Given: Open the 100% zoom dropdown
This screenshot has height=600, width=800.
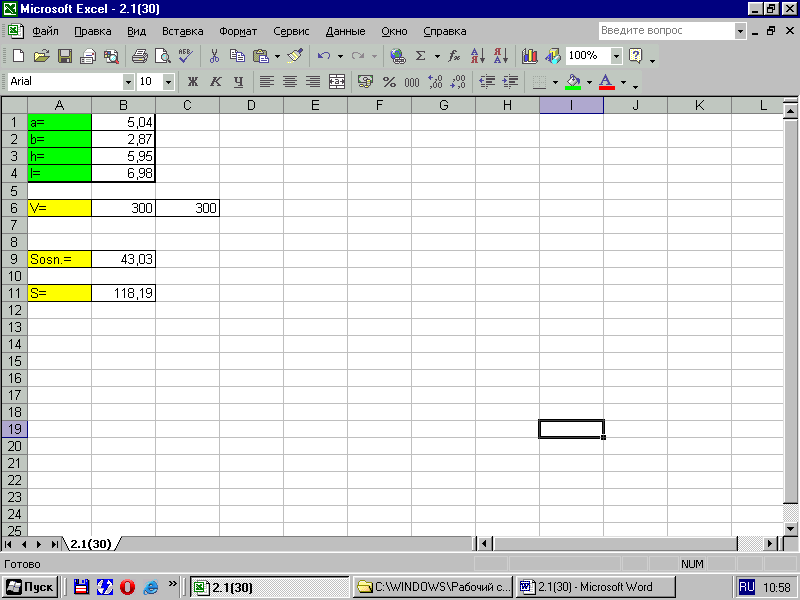Looking at the screenshot, I should 616,56.
